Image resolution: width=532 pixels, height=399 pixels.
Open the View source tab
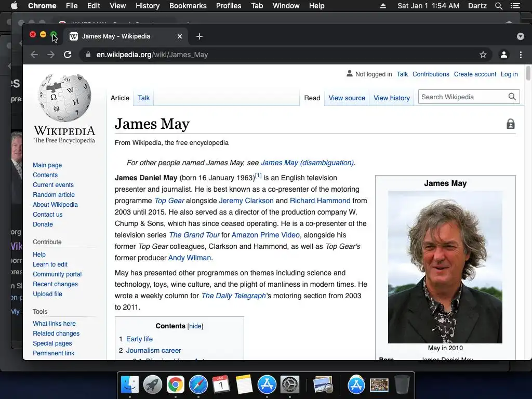[347, 98]
